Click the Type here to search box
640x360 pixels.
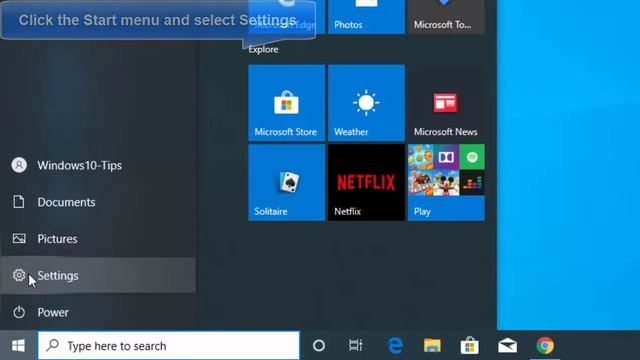[x=169, y=346]
